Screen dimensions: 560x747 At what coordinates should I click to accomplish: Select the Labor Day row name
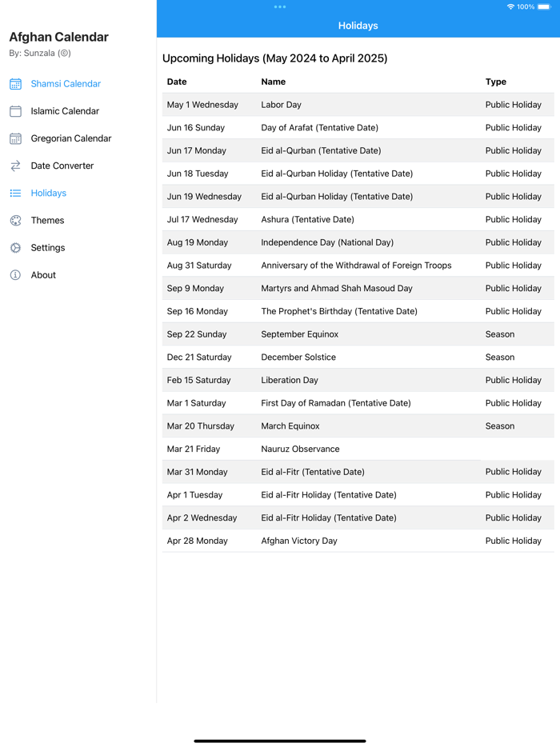point(281,105)
